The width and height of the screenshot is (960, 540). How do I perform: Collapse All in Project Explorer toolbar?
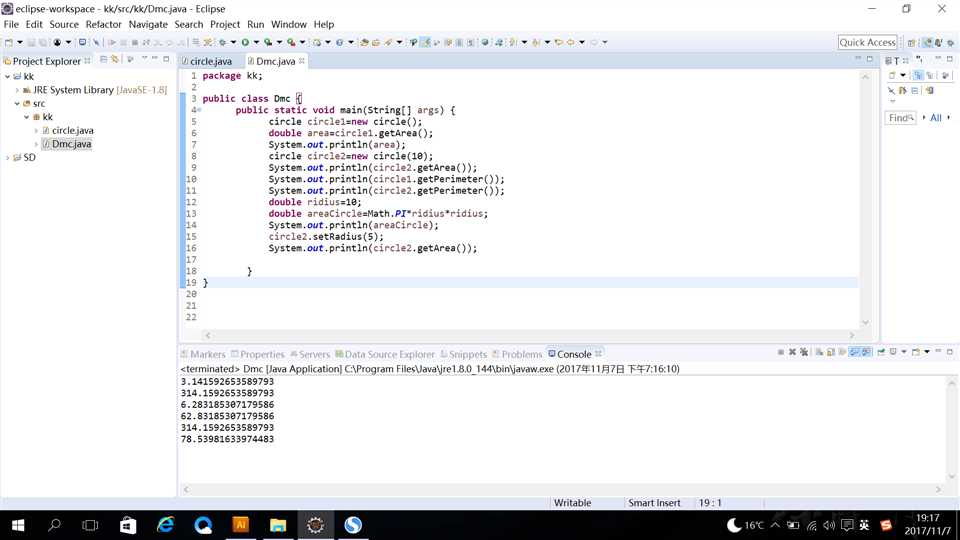point(103,59)
